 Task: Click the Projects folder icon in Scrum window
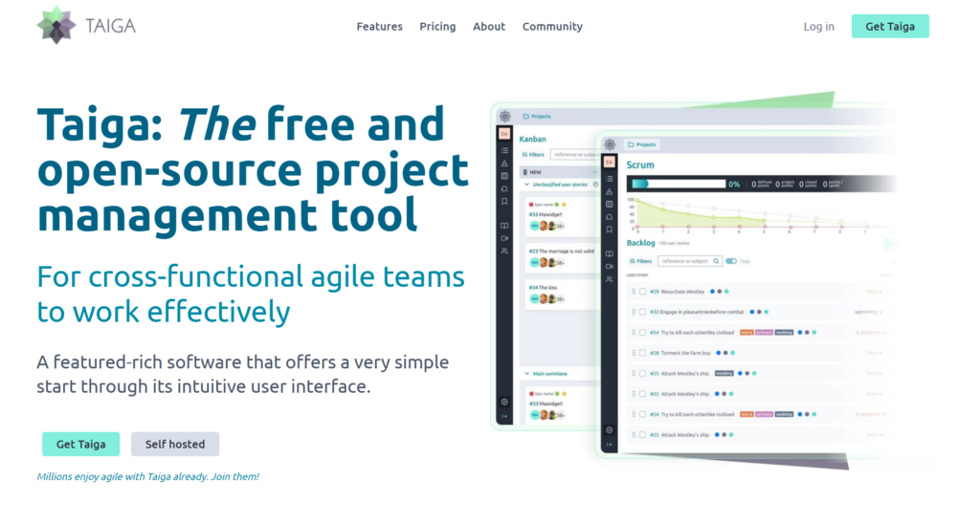(x=632, y=144)
